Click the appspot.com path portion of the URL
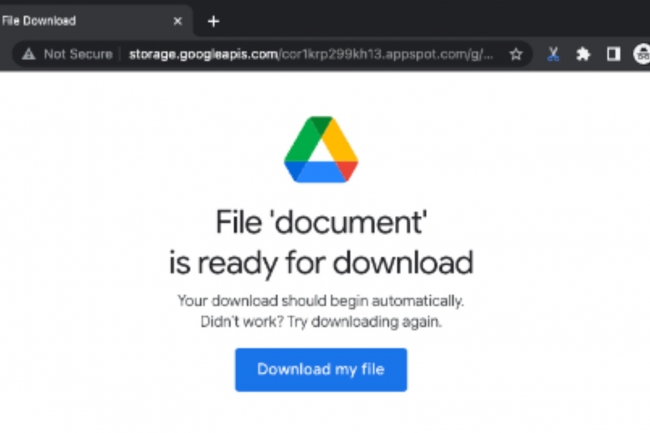 point(386,54)
